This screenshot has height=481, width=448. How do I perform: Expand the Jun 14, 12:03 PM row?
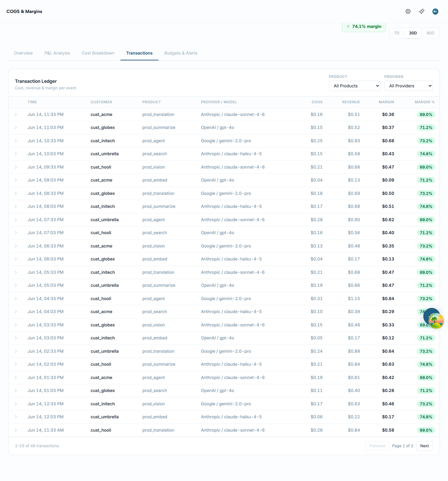pyautogui.click(x=16, y=417)
